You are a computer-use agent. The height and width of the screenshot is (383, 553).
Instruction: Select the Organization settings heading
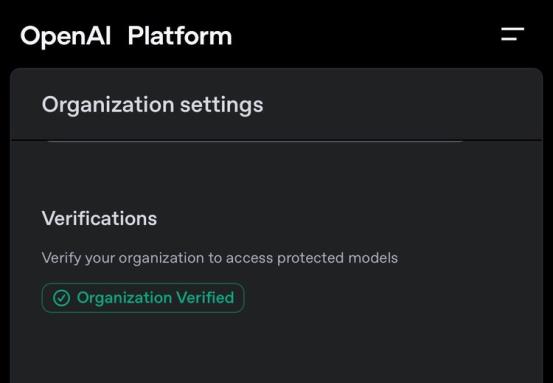pos(152,105)
